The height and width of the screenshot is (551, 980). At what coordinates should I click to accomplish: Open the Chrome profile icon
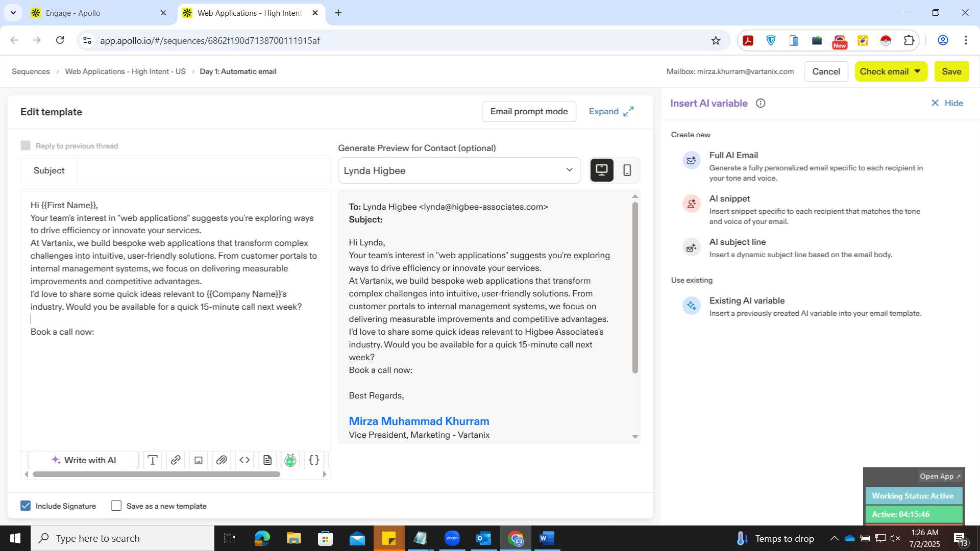[x=943, y=40]
